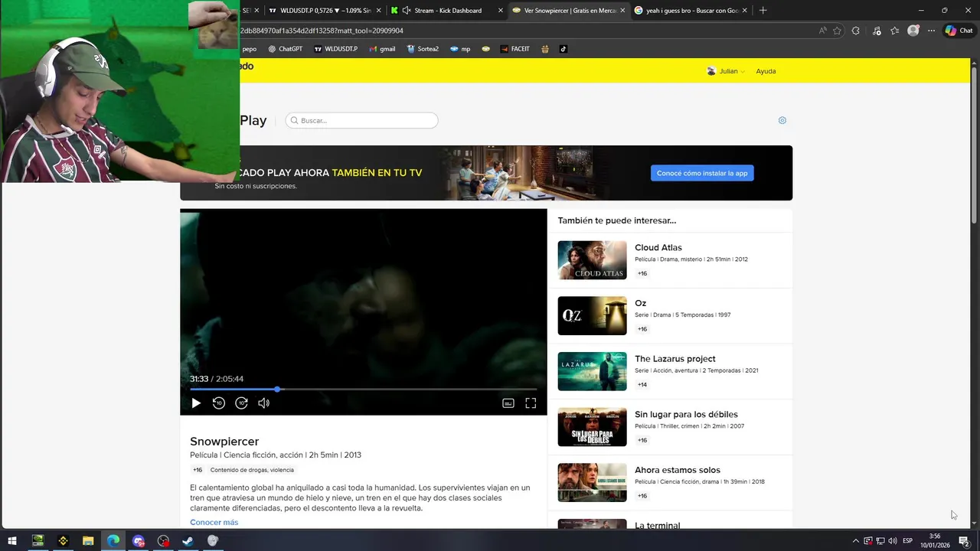Show hidden system tray icons
The image size is (980, 551).
[855, 541]
